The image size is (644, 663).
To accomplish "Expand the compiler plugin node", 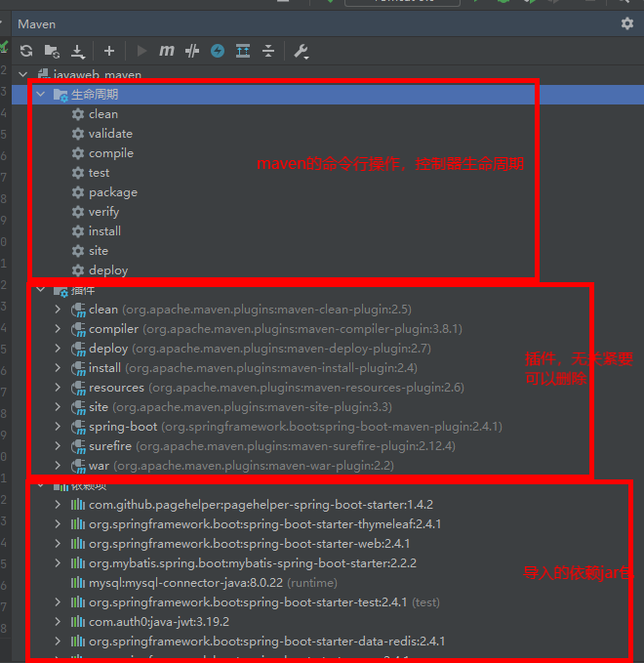I will [x=58, y=329].
